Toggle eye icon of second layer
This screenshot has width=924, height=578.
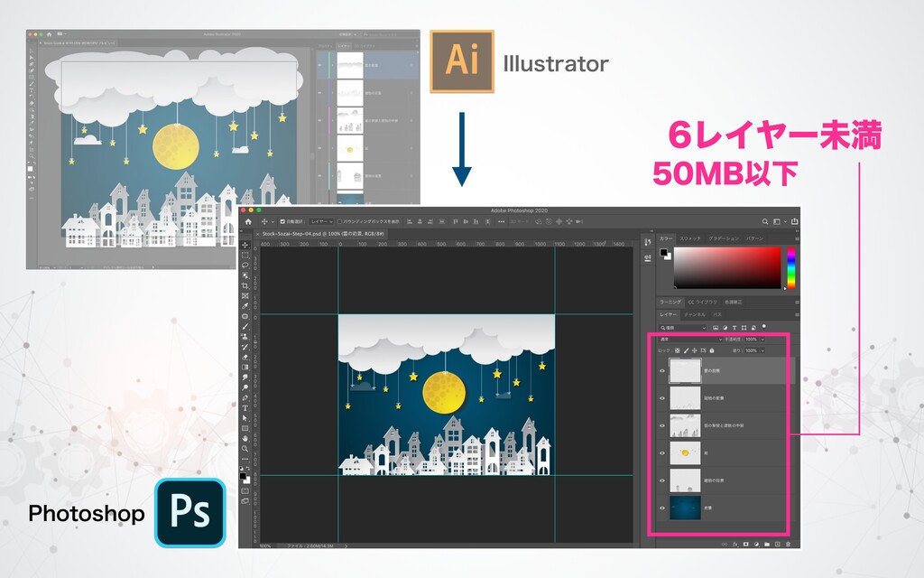coord(662,398)
